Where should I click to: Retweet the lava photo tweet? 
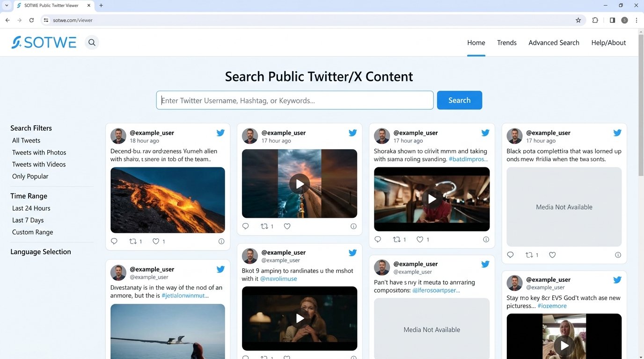point(133,241)
